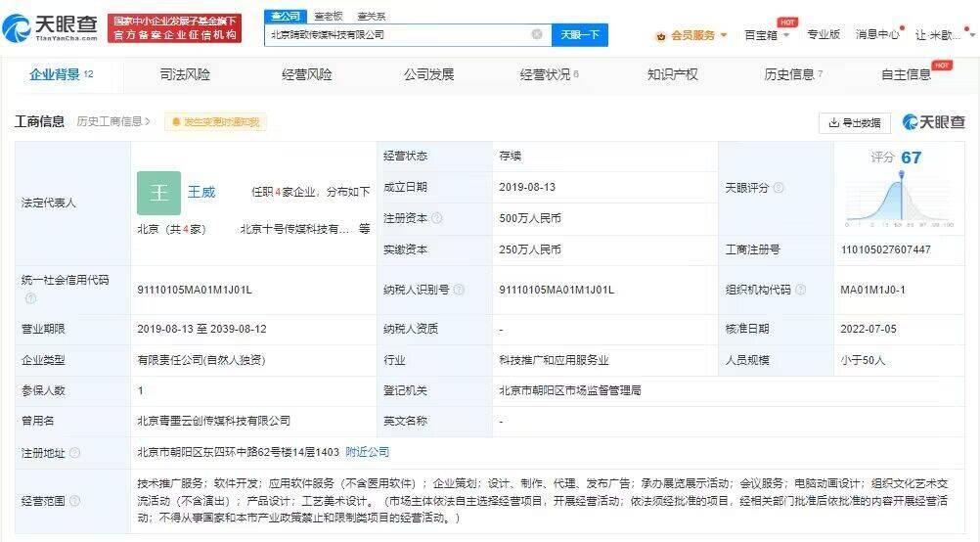Click the help icon under 统一社会信用代码

coord(30,298)
